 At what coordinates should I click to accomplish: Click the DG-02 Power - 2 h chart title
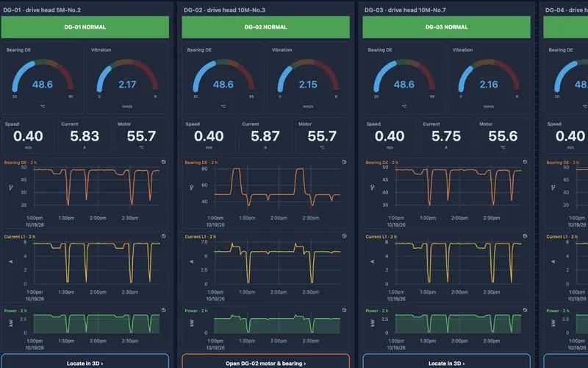click(196, 311)
